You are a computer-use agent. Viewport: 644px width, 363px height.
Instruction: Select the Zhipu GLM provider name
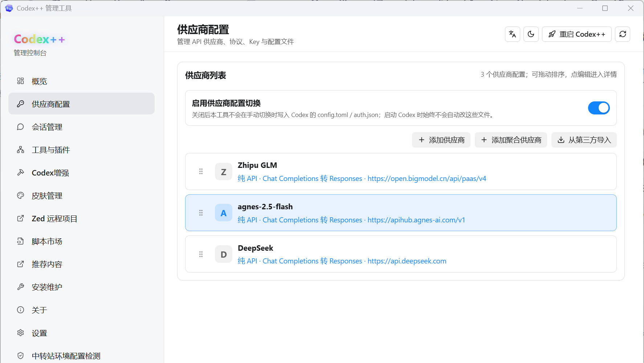pyautogui.click(x=257, y=165)
